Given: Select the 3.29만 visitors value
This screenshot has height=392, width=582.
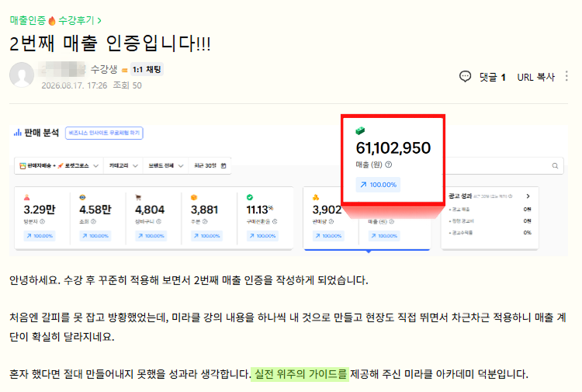Looking at the screenshot, I should coord(40,210).
